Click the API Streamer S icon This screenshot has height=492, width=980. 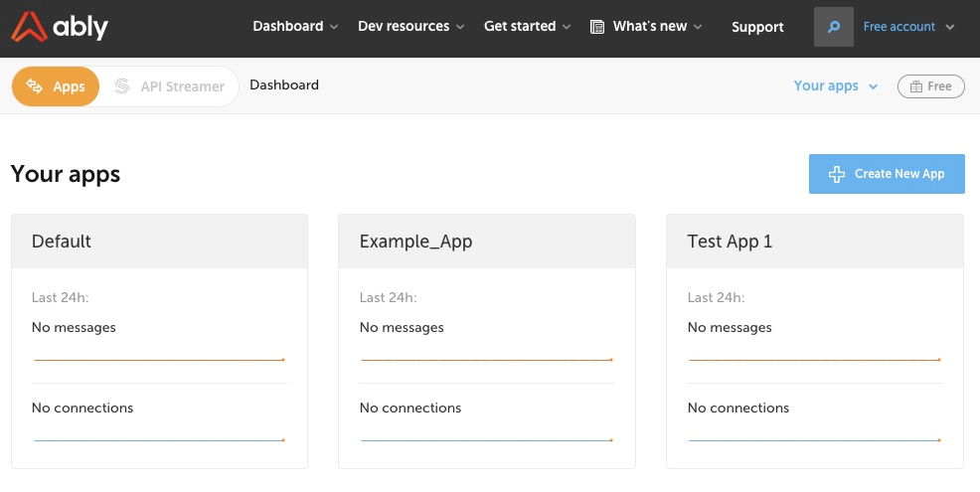[122, 86]
